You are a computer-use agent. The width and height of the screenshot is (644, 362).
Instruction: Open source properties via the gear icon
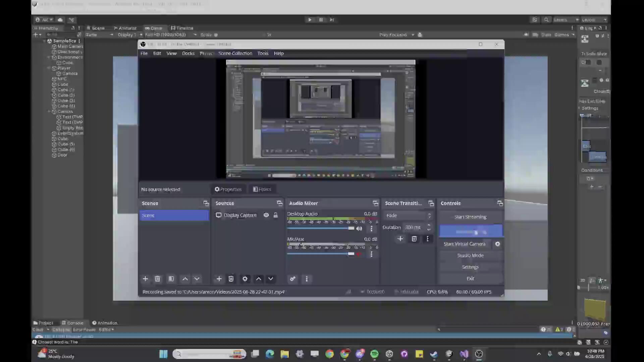click(245, 279)
